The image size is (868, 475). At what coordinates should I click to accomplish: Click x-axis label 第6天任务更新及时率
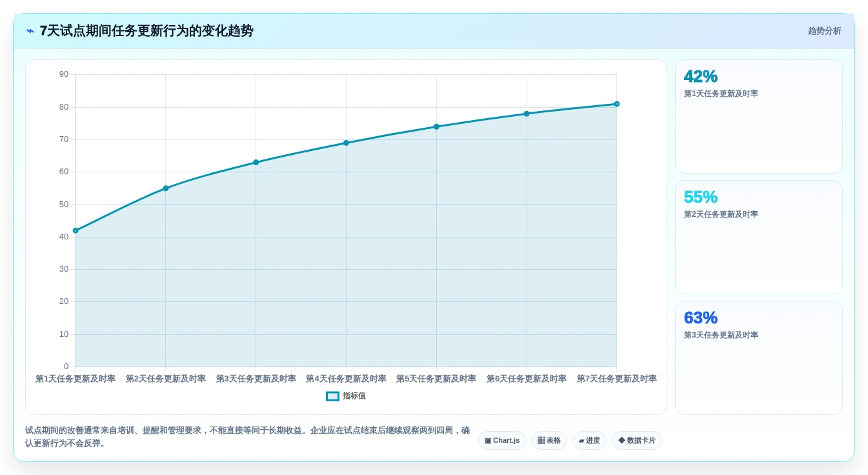[x=527, y=379]
